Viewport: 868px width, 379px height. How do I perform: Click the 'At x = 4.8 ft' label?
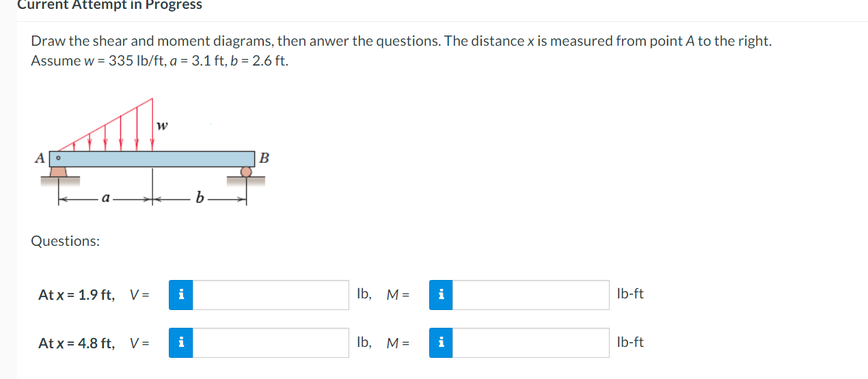click(77, 343)
